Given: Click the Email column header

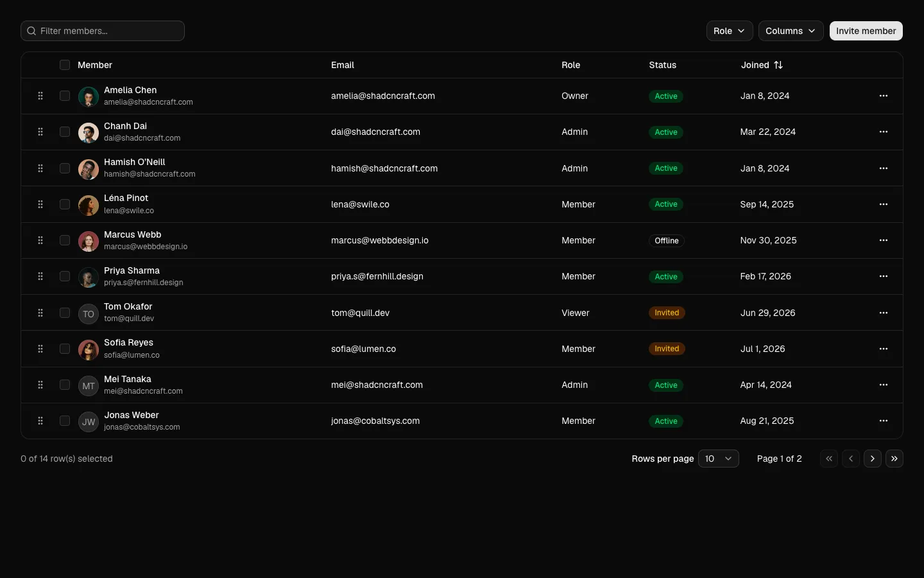Looking at the screenshot, I should [x=343, y=65].
